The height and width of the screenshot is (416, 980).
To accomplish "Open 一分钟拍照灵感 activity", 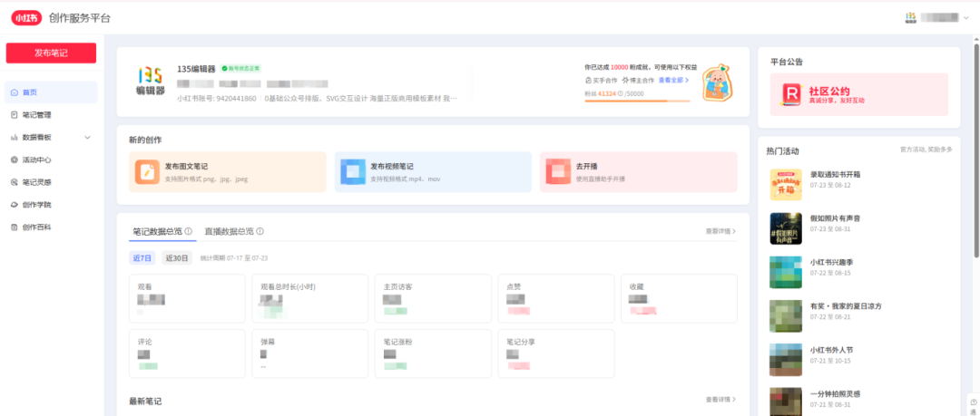I will click(835, 394).
